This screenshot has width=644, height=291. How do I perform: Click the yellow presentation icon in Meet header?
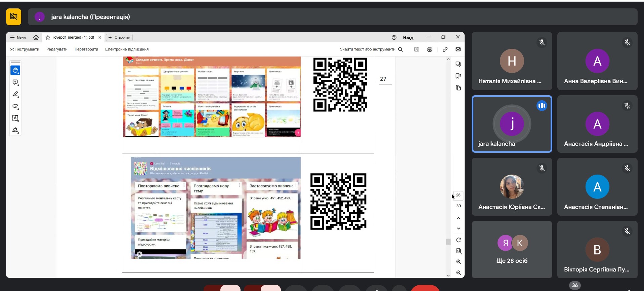pos(13,17)
